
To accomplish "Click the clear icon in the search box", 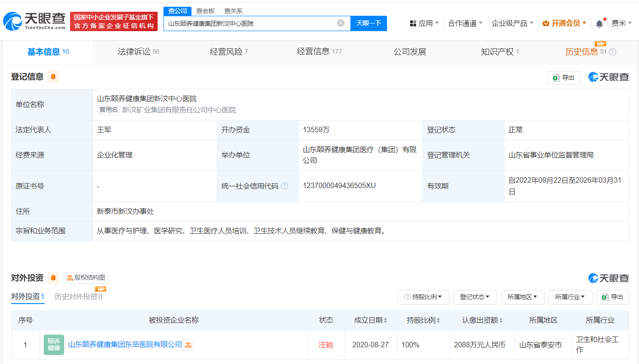I will click(341, 23).
